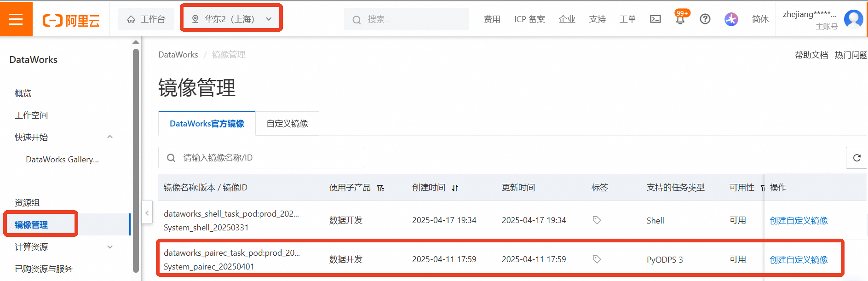Sort by 创建时间 sort icon

pyautogui.click(x=455, y=188)
